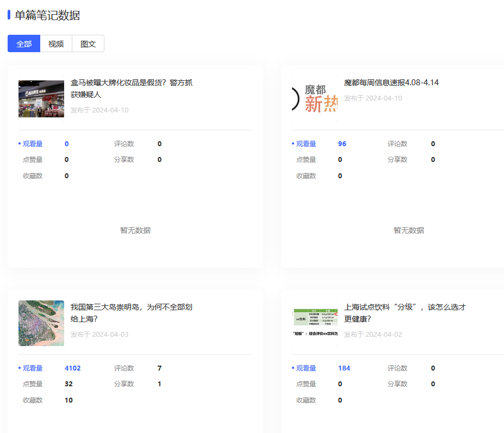The width and height of the screenshot is (504, 433).
Task: Switch to the 图文 tab
Action: click(88, 44)
